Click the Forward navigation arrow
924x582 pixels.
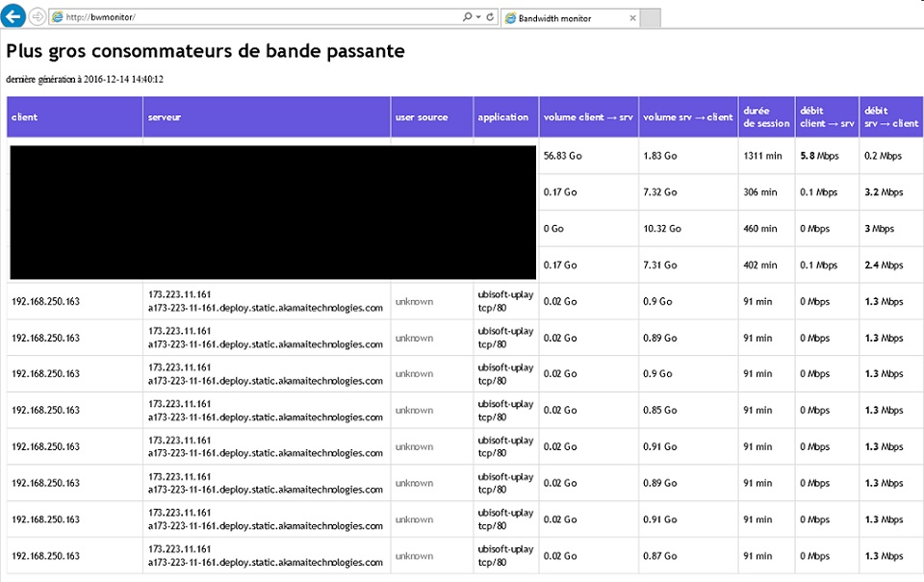tap(38, 16)
